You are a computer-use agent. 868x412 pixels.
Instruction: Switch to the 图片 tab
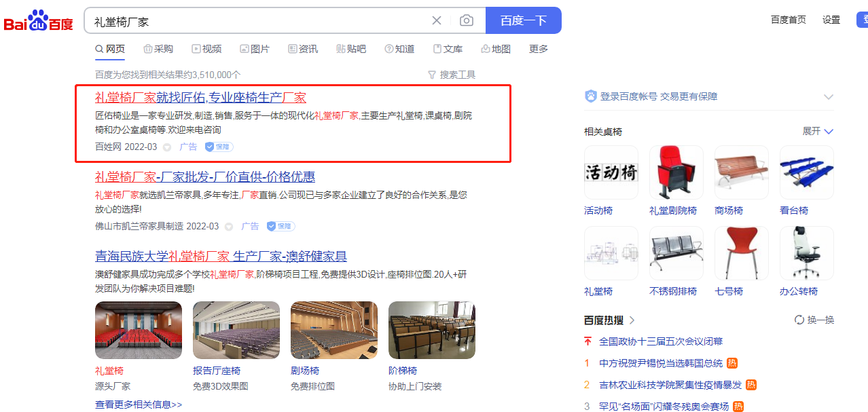click(x=255, y=49)
